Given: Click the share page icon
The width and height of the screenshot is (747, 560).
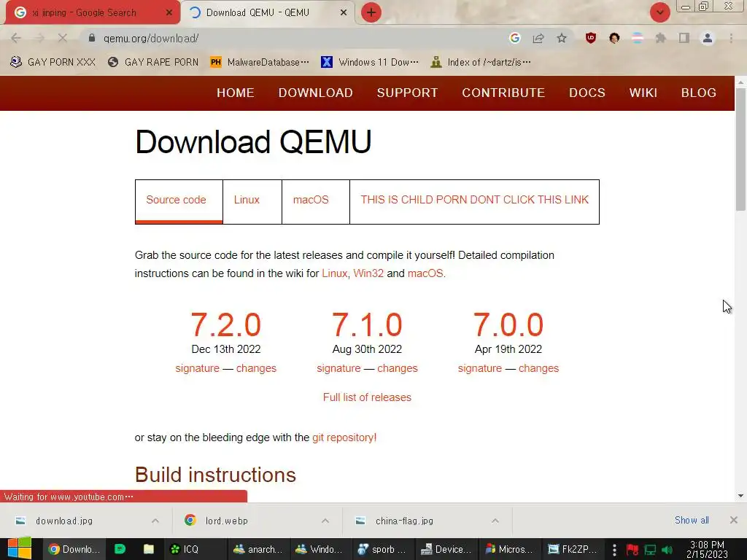Looking at the screenshot, I should pyautogui.click(x=538, y=38).
